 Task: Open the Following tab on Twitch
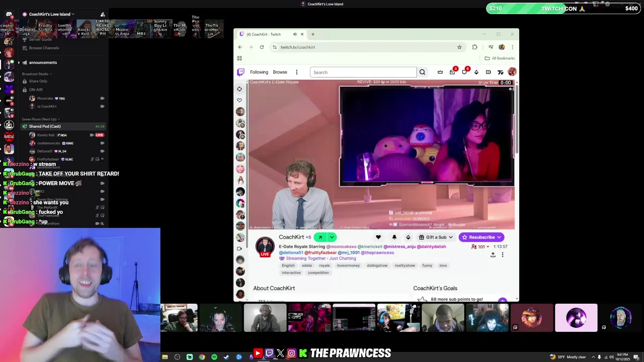[259, 72]
